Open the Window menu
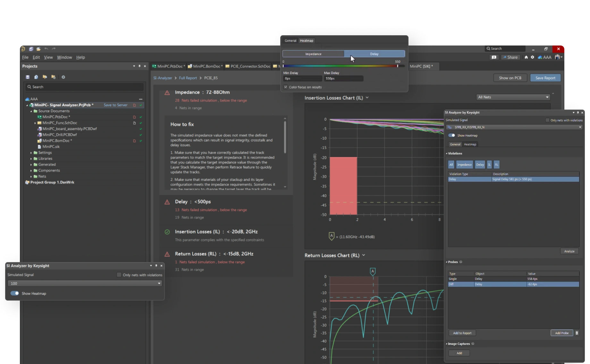 [x=64, y=57]
